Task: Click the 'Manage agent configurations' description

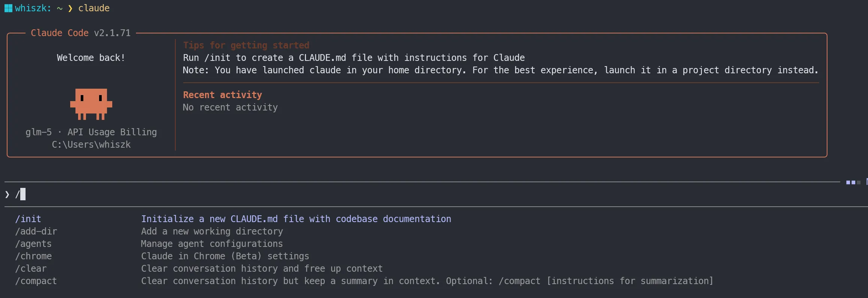Action: (x=212, y=244)
